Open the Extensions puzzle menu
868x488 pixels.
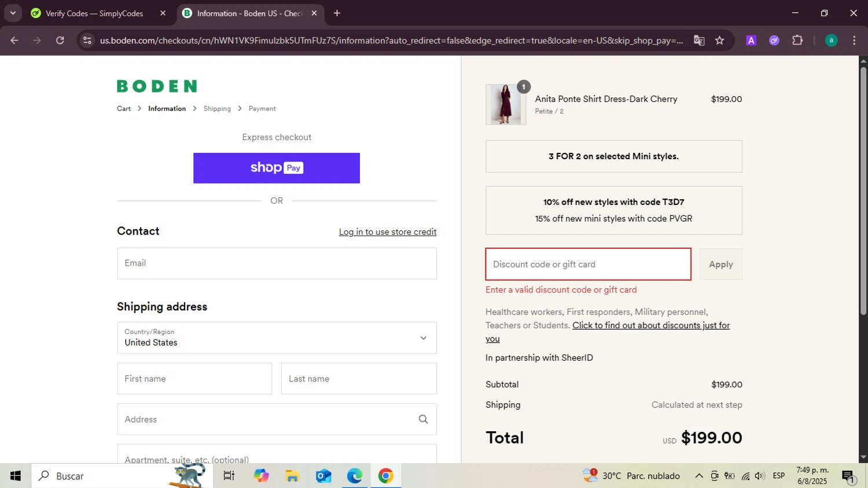(797, 41)
